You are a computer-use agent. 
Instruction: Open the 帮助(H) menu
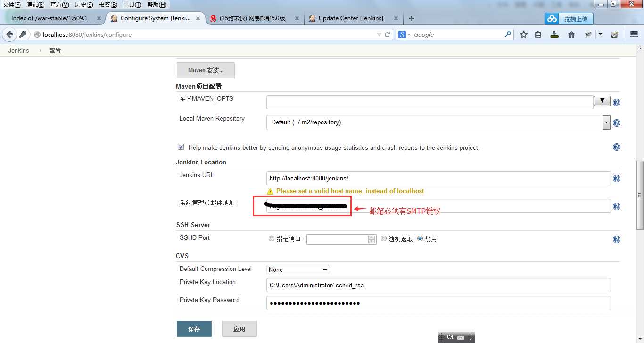click(x=157, y=5)
